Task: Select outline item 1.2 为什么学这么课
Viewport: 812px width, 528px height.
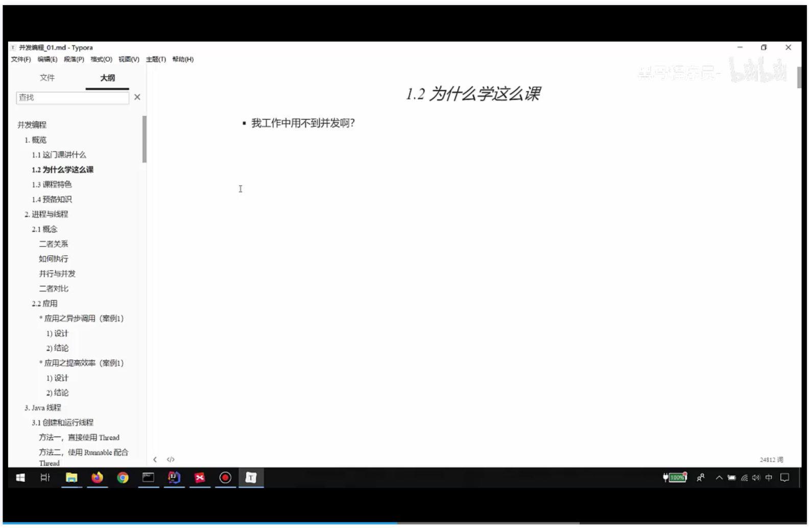Action: coord(63,170)
